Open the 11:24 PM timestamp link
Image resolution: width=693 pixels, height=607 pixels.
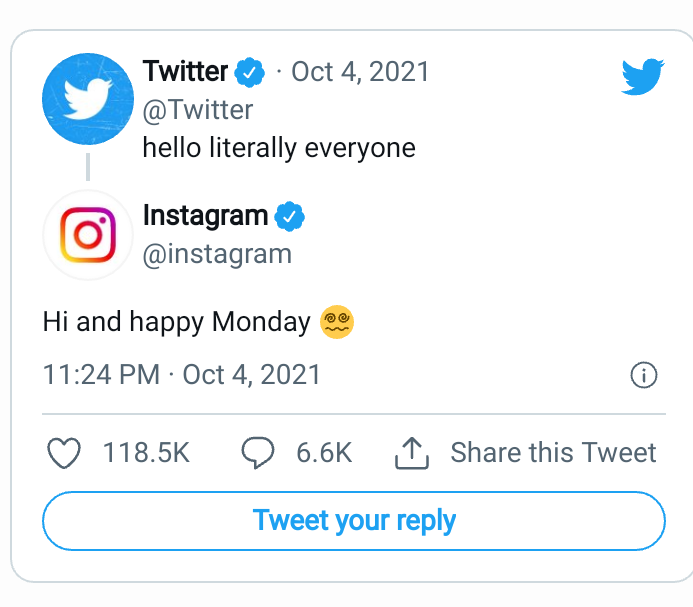(182, 375)
